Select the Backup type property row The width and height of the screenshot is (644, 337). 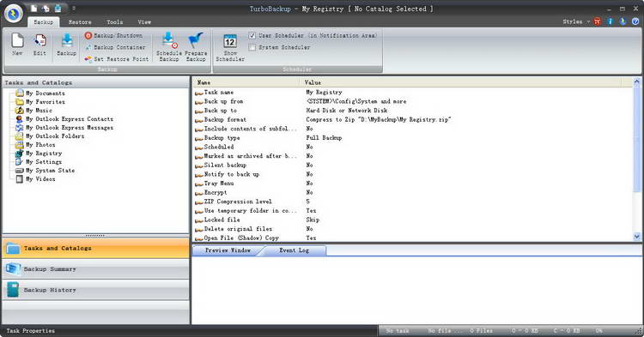[413, 138]
